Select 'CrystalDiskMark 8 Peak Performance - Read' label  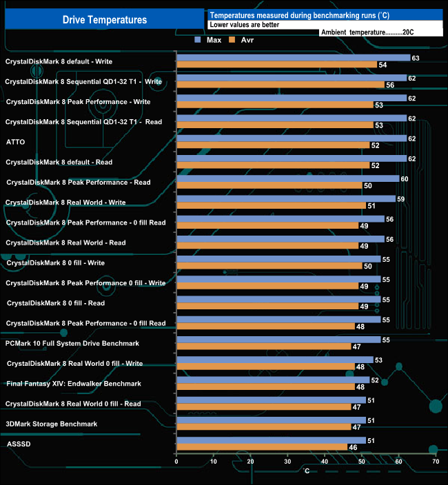tap(79, 182)
